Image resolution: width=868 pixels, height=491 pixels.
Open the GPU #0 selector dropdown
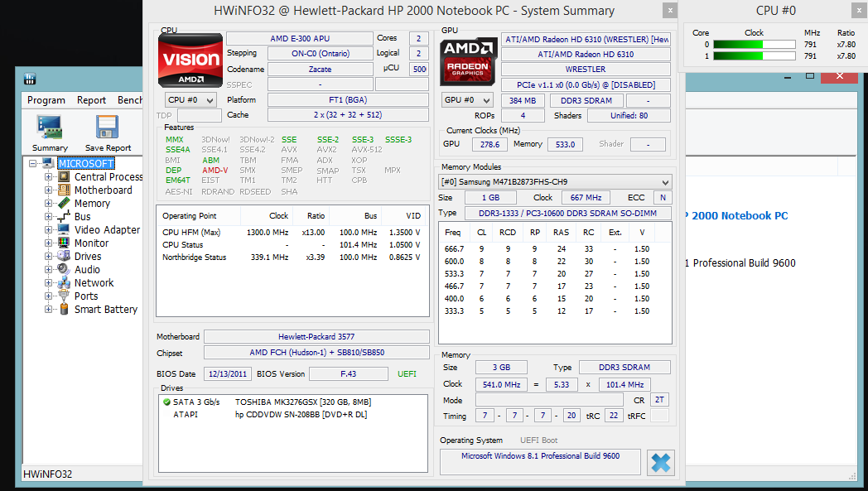pos(470,100)
